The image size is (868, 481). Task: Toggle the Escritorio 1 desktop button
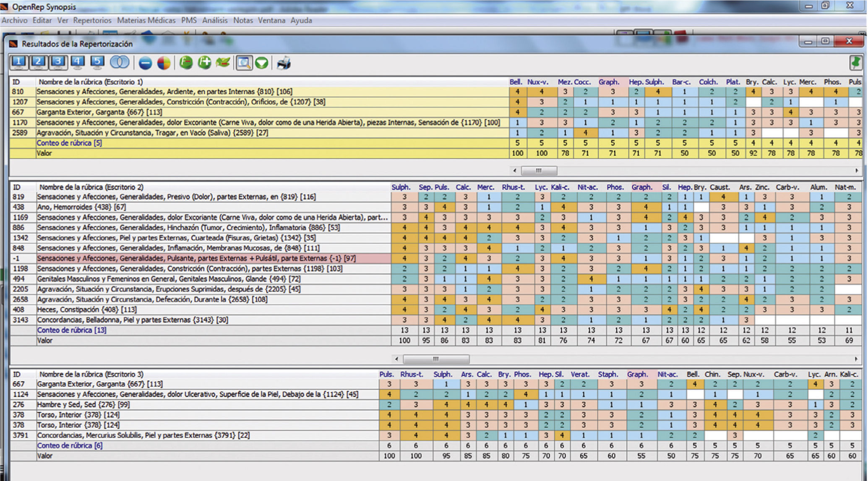[18, 62]
